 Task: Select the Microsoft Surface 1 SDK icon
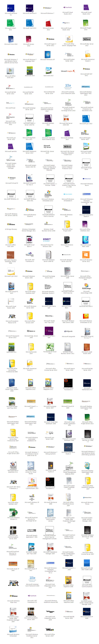[x=49, y=331]
